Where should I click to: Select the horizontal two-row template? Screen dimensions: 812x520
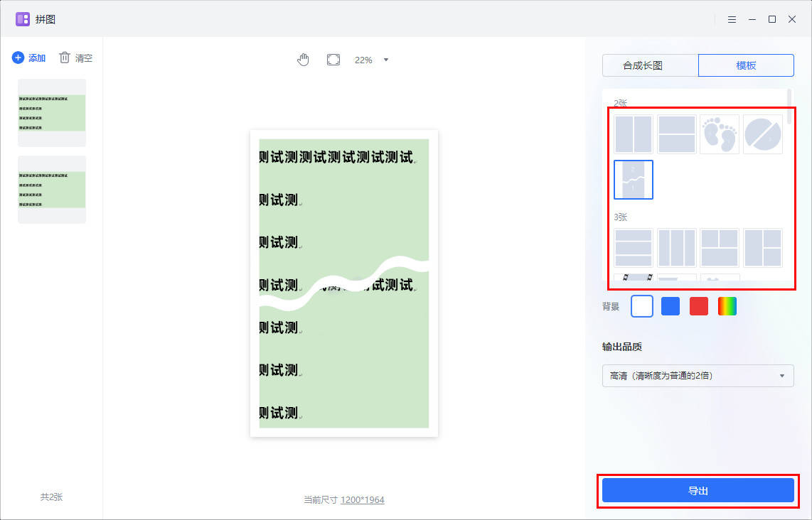pos(676,134)
